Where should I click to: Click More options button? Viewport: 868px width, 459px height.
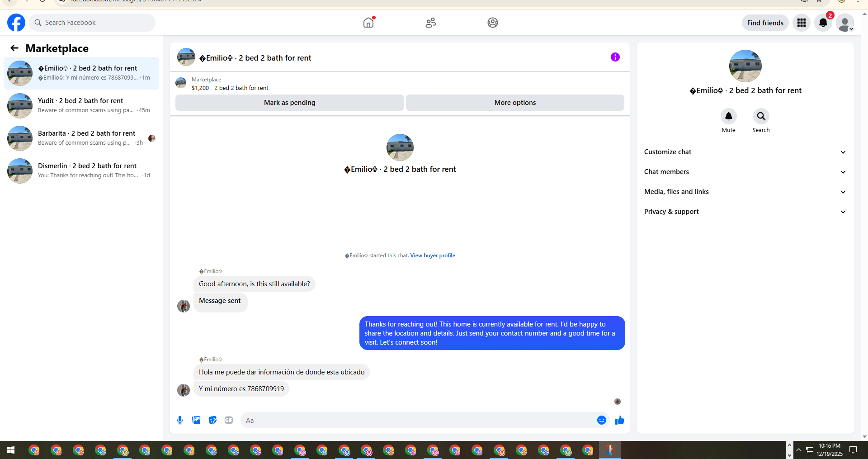515,103
